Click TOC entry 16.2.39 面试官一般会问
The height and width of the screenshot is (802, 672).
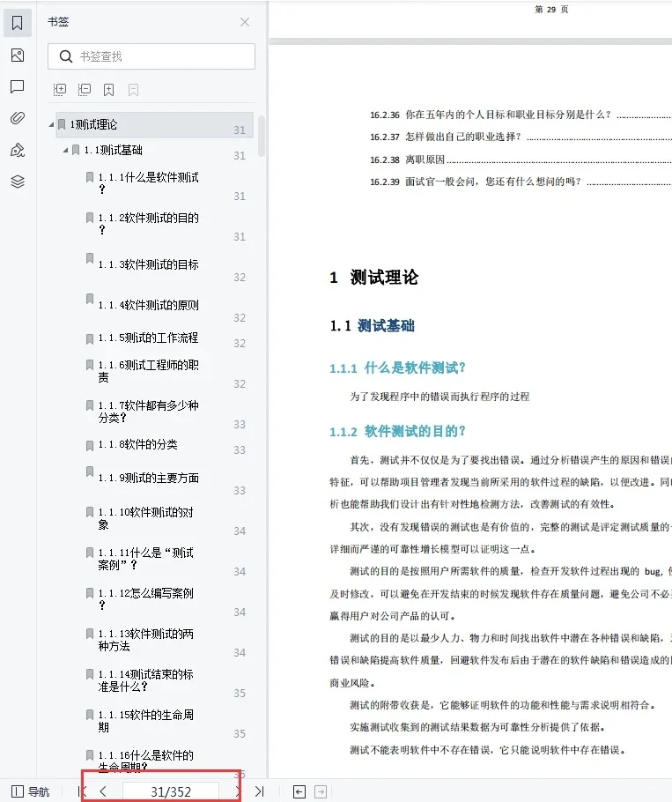point(476,182)
